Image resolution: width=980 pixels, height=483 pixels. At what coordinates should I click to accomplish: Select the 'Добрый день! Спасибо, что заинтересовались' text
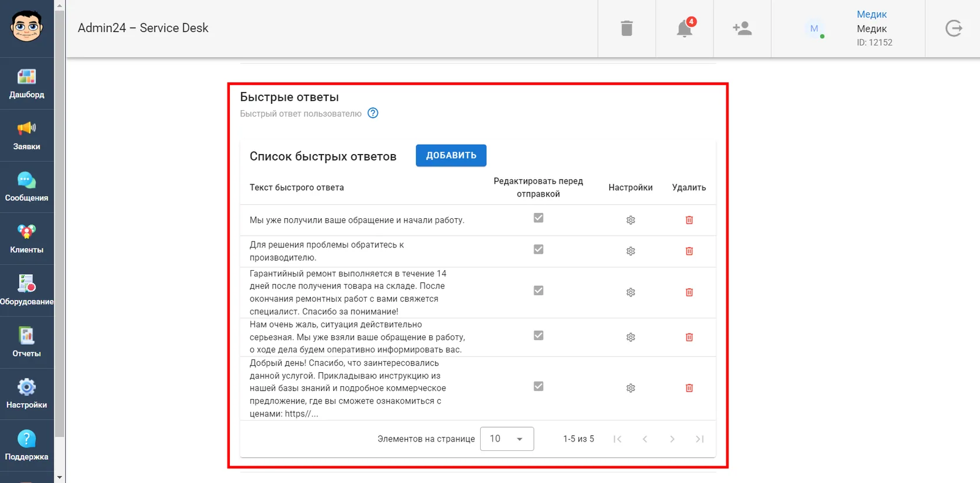[348, 388]
